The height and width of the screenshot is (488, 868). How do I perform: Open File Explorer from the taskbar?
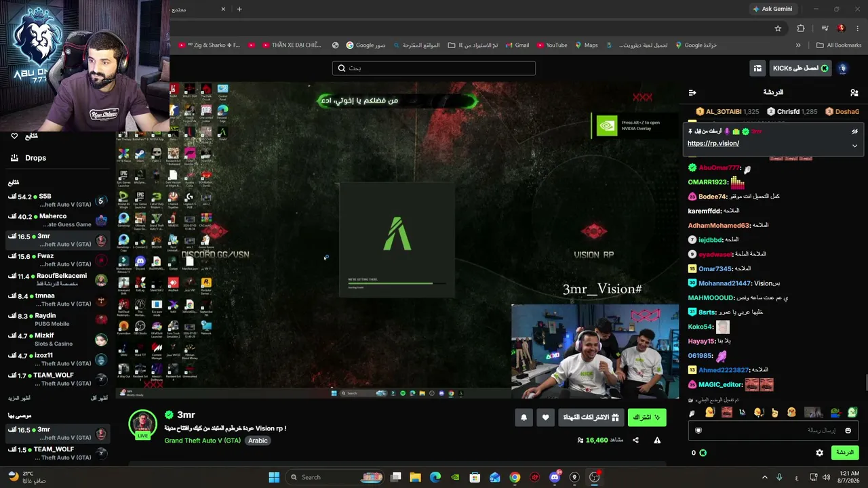point(416,477)
